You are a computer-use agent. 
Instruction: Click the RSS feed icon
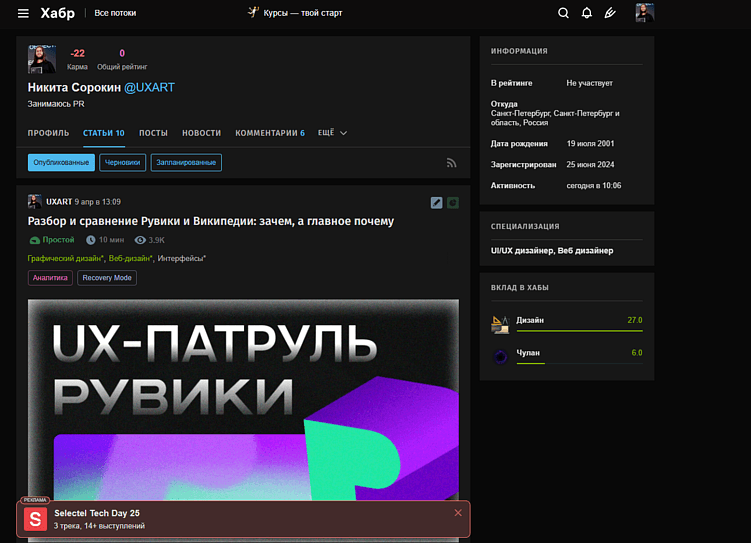451,163
